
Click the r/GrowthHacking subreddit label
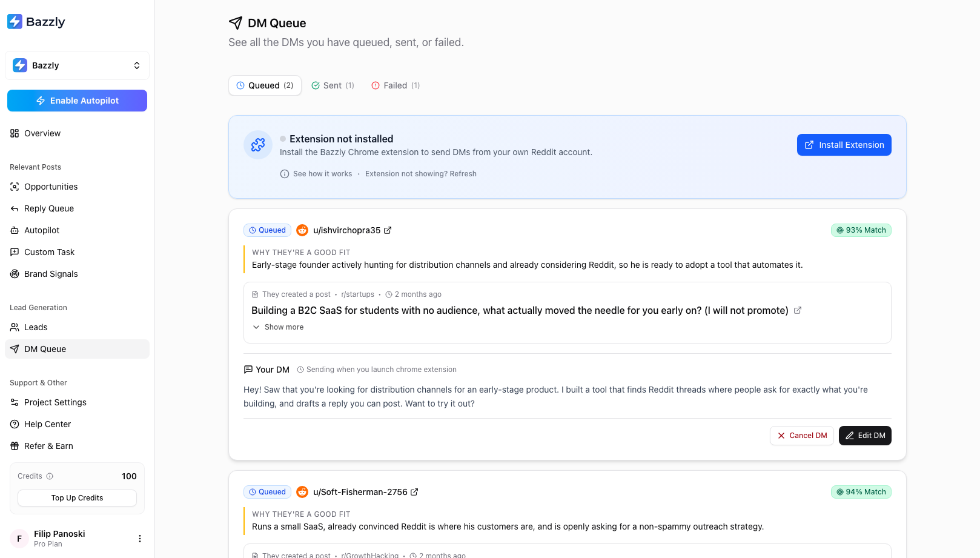[x=369, y=555]
